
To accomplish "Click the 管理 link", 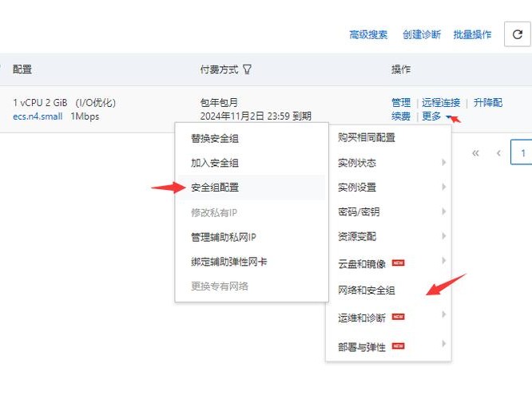I will coord(401,102).
